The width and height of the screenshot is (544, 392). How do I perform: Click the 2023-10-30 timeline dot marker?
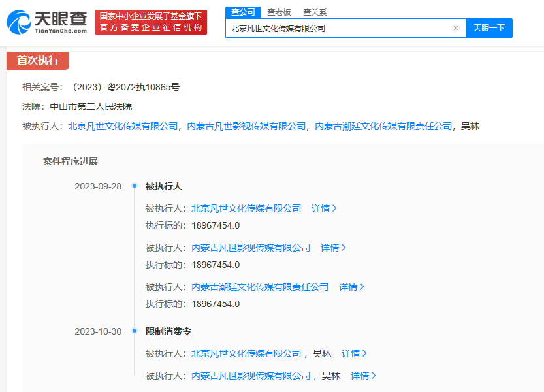click(134, 331)
